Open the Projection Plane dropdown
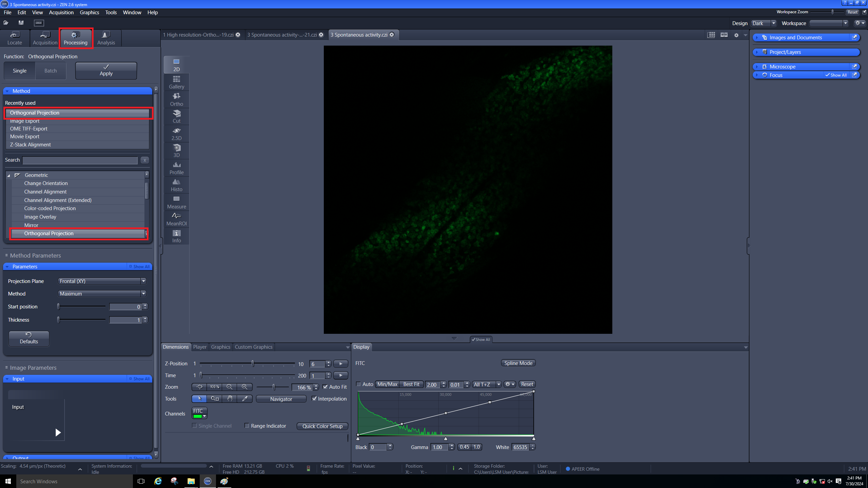 point(102,281)
